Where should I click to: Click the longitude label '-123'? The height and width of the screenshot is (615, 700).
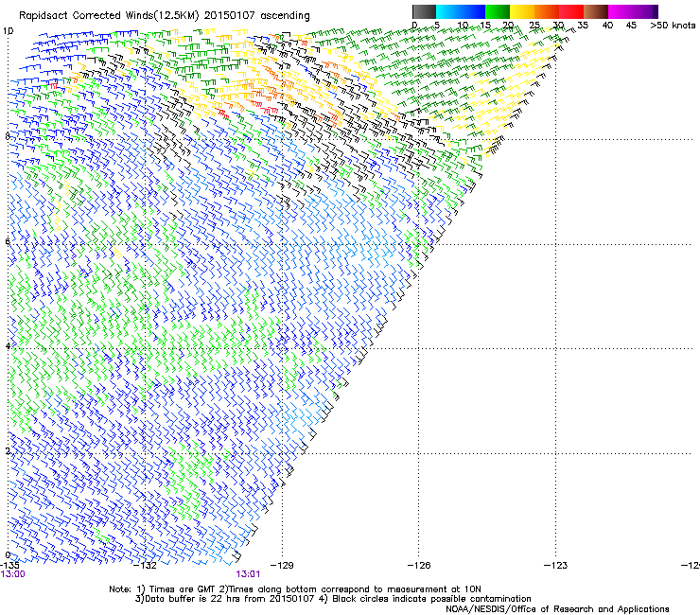point(556,566)
